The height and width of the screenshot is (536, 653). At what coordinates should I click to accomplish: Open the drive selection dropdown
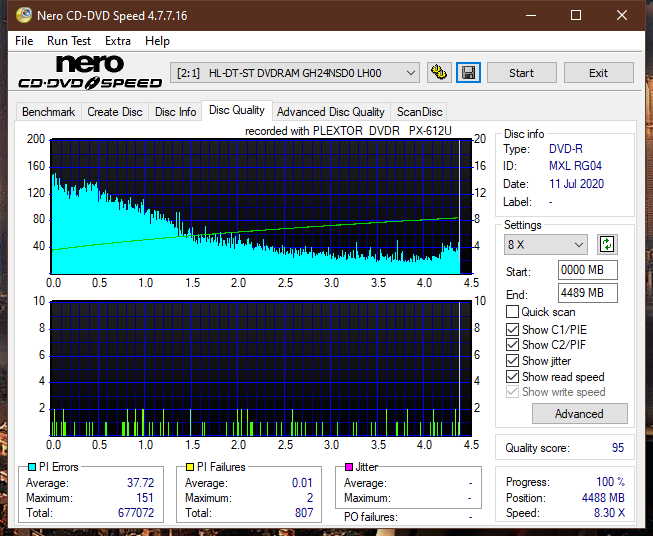295,73
